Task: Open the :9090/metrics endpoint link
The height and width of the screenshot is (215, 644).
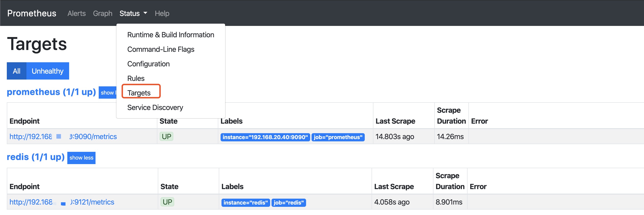Action: tap(63, 137)
